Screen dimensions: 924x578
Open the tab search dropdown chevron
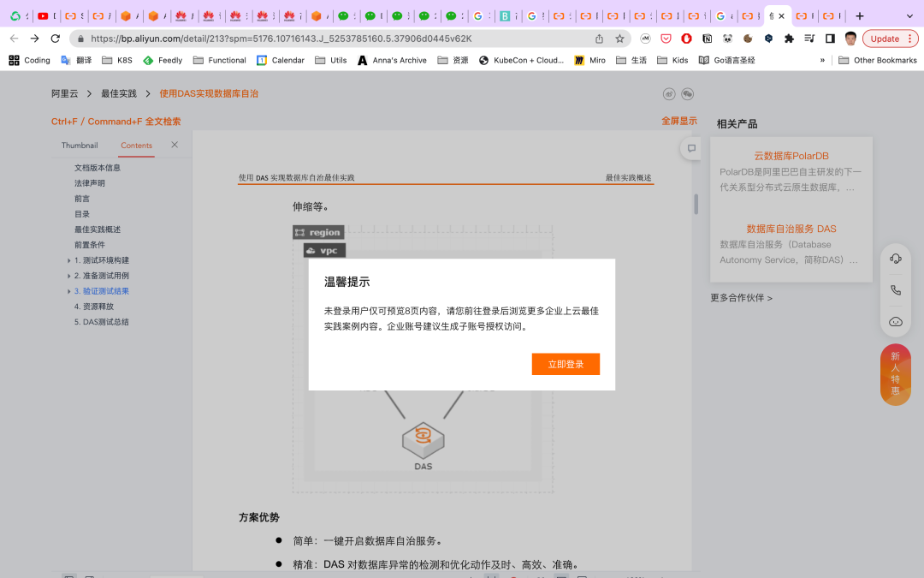point(909,16)
